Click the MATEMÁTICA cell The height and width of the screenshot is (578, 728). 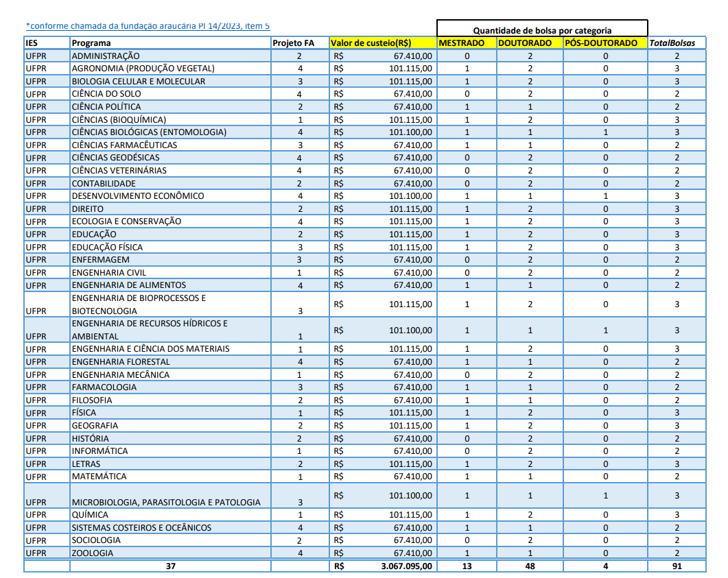pyautogui.click(x=170, y=477)
